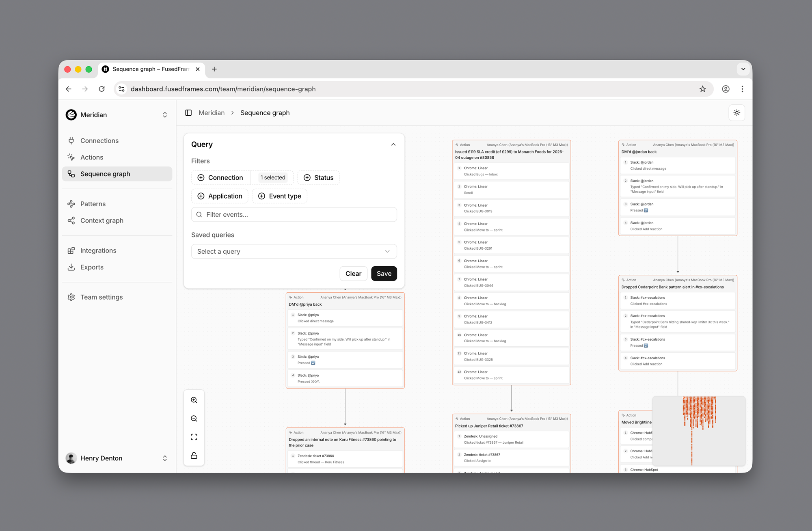Image resolution: width=812 pixels, height=531 pixels.
Task: Toggle the light/dark theme button
Action: pyautogui.click(x=736, y=113)
